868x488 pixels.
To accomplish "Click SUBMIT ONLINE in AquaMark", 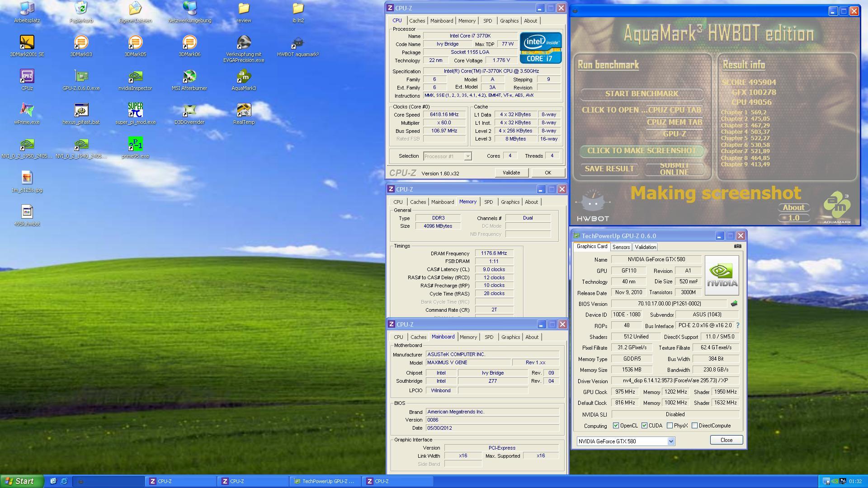I will click(x=674, y=169).
